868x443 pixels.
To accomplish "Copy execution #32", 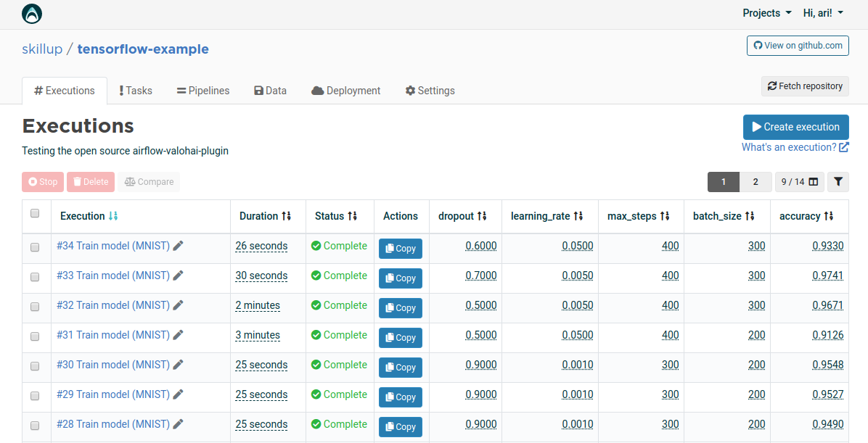I will [400, 308].
